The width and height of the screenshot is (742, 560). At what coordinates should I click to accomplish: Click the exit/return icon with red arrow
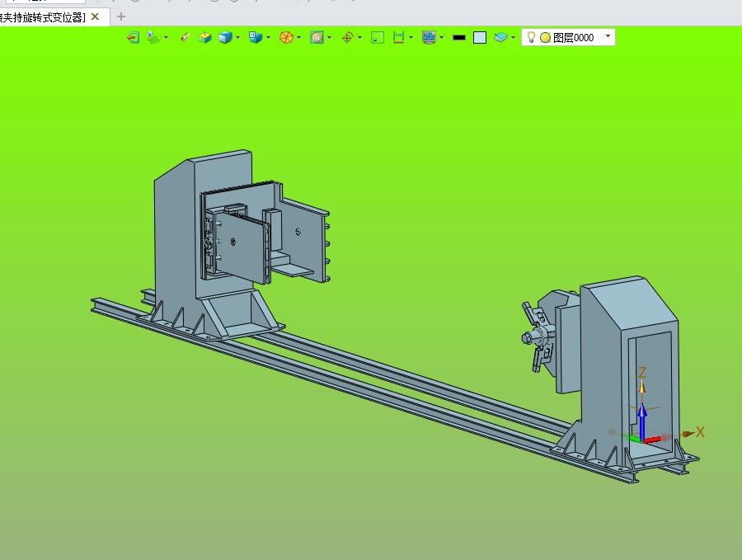click(134, 37)
